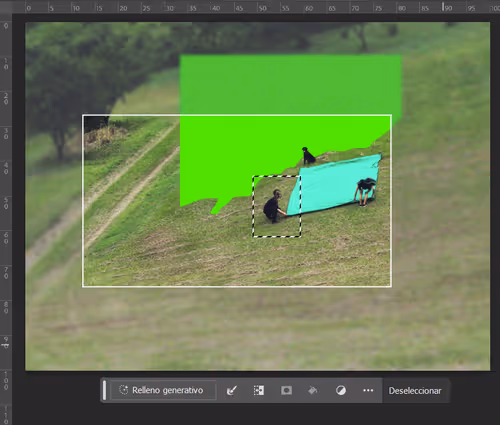Click the Relleno generativo button

[x=163, y=390]
